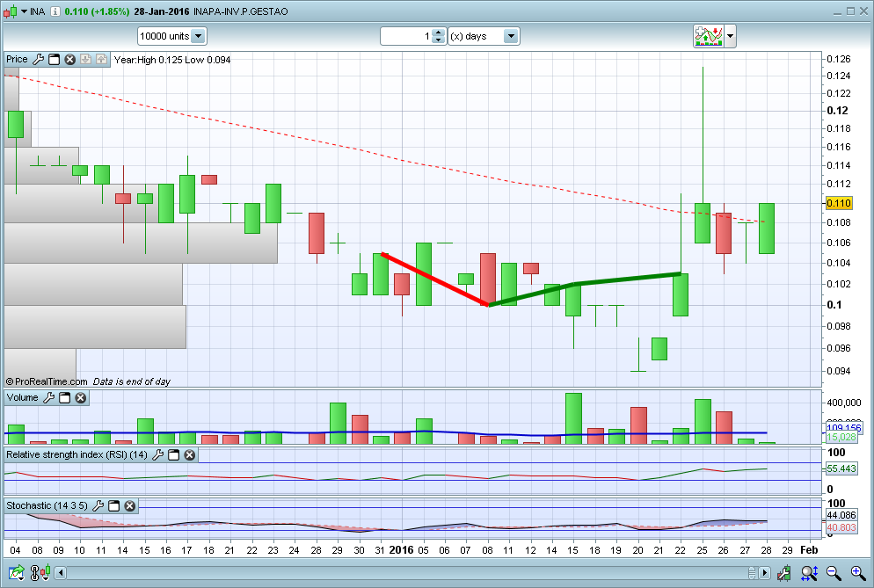Show INA instrument info
The width and height of the screenshot is (874, 588).
click(55, 11)
